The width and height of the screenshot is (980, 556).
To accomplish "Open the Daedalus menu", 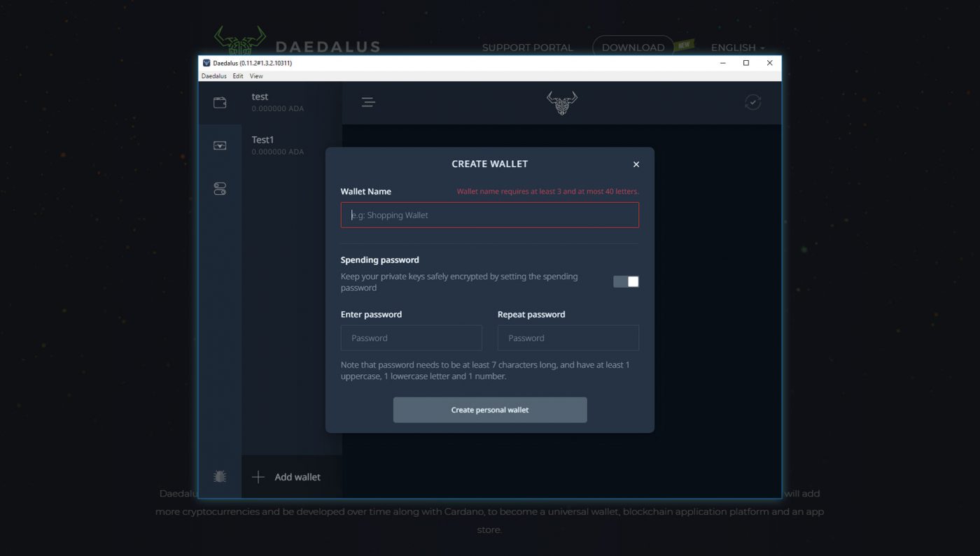I will [214, 76].
